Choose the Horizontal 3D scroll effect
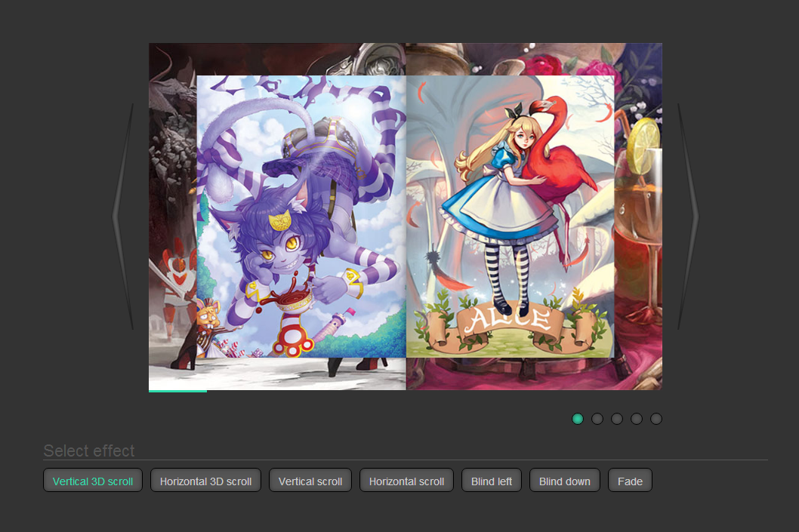799x532 pixels. tap(206, 480)
